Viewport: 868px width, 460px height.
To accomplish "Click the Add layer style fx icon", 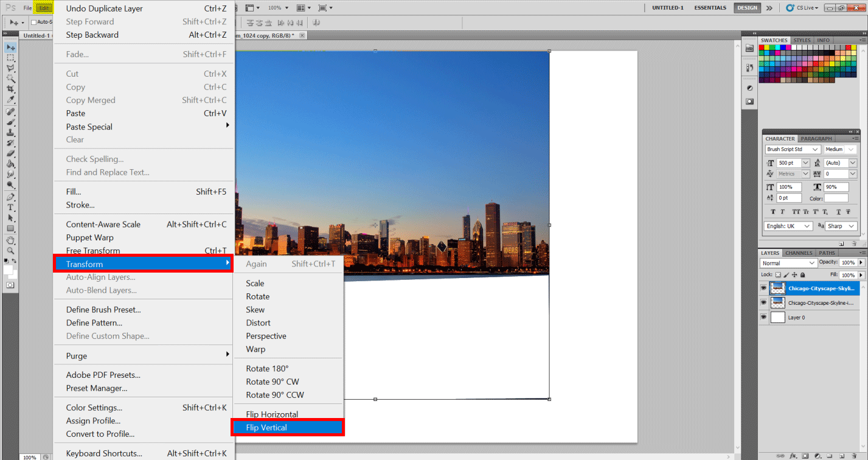I will pos(793,455).
